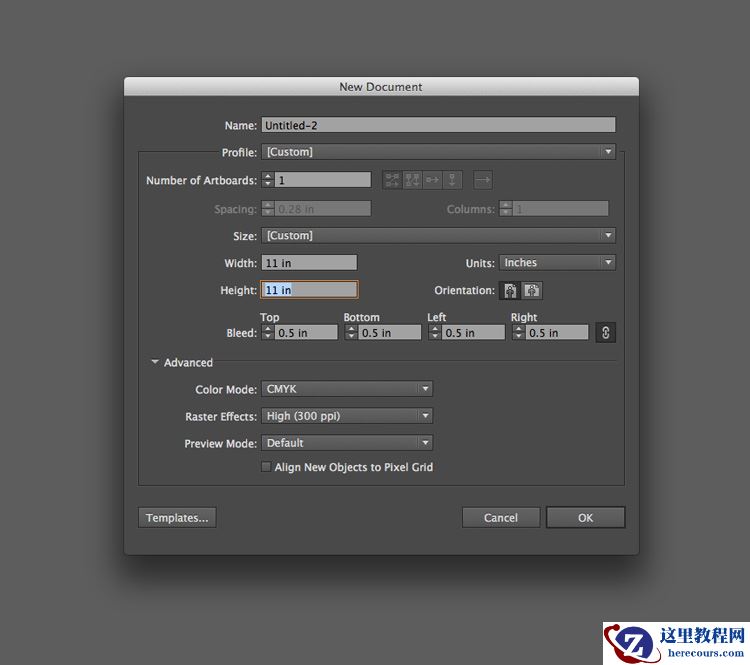Choose landscape orientation icon

[x=532, y=290]
